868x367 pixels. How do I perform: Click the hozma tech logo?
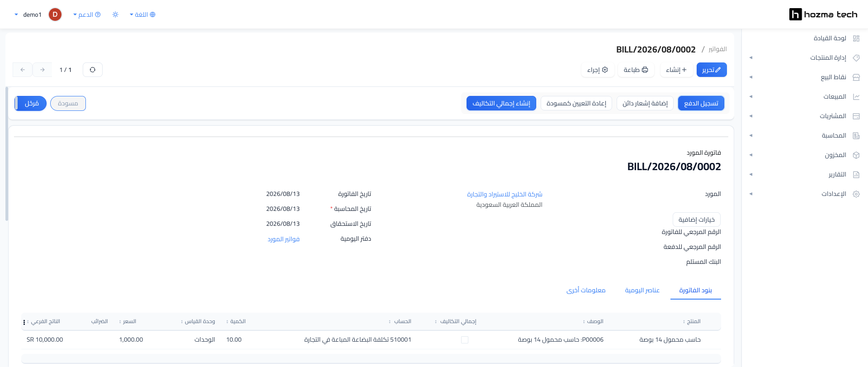(x=823, y=14)
